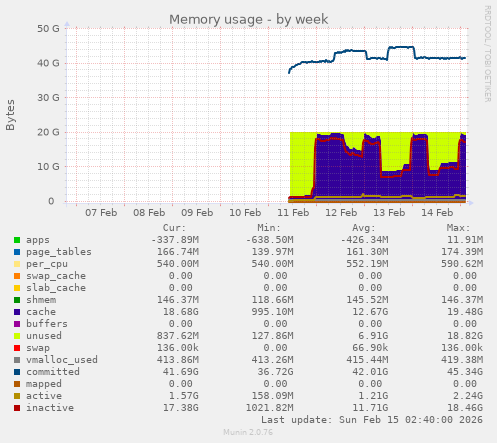Click the '14 Feb' date label
The width and height of the screenshot is (497, 443).
[x=437, y=213]
